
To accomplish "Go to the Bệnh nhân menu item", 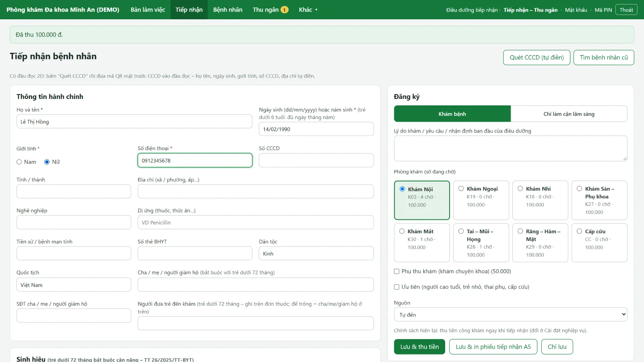I will (228, 10).
